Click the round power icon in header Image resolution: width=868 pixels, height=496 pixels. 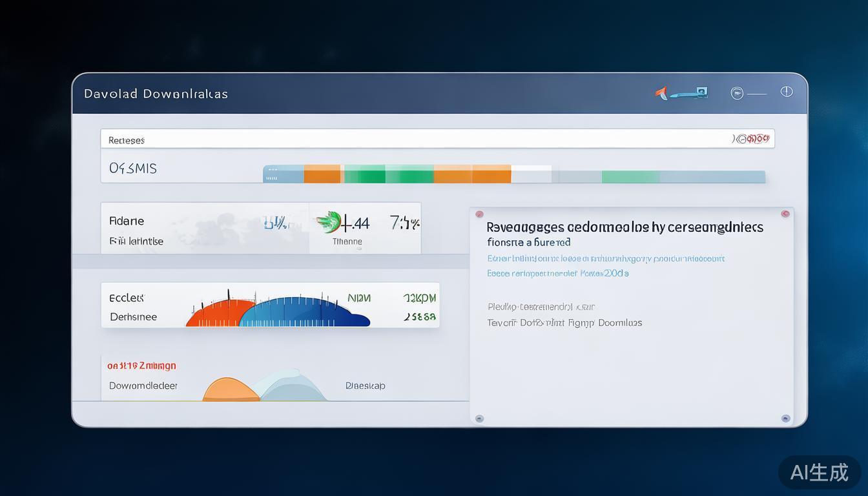786,92
